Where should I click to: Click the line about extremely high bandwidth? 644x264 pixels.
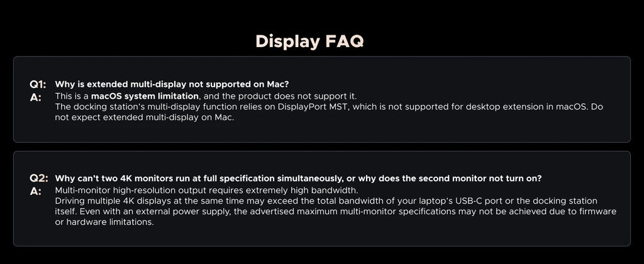click(206, 190)
